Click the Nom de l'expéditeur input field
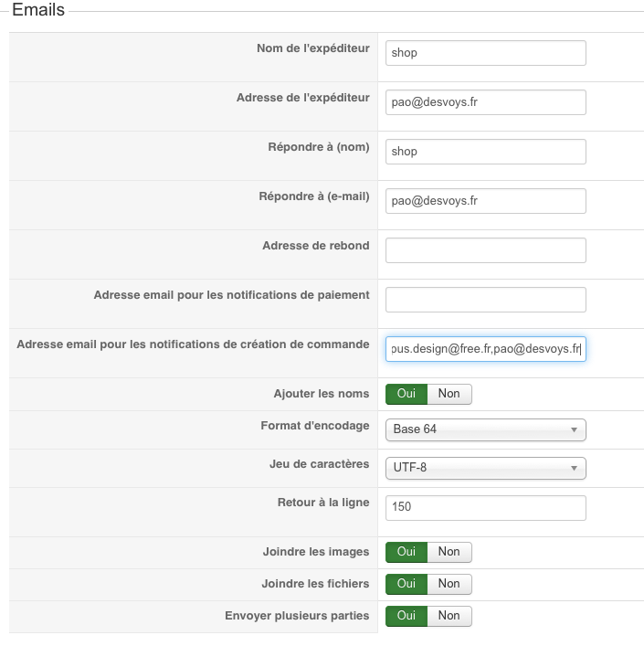Screen dimensions: 644x646 coord(485,53)
